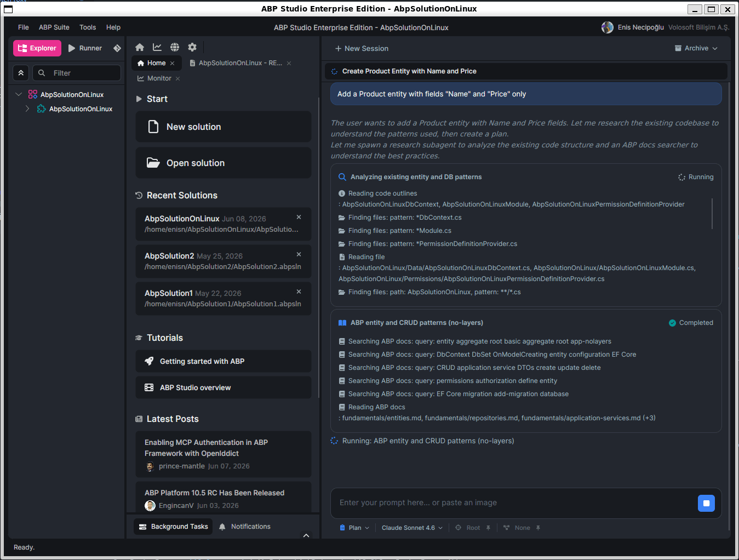The image size is (739, 560).
Task: Close the Monitor tab
Action: point(177,78)
